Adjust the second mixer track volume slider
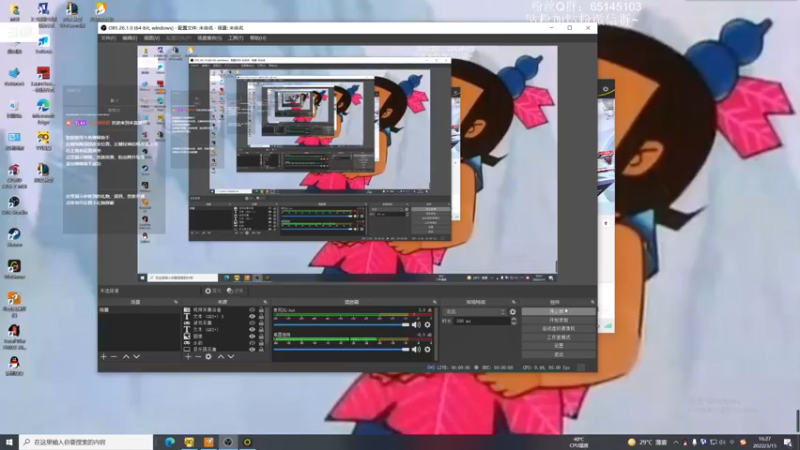This screenshot has width=800, height=450. point(341,349)
